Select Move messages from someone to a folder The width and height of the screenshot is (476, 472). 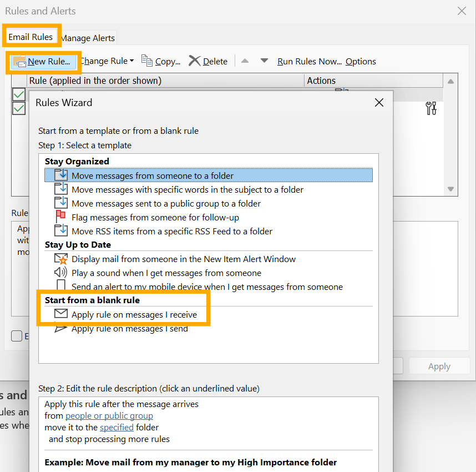[209, 175]
